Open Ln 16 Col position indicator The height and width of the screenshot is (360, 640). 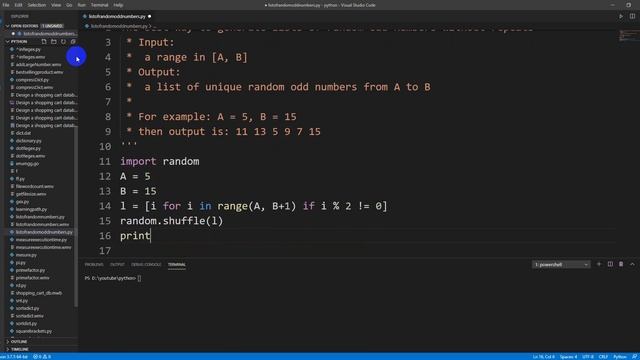543,357
